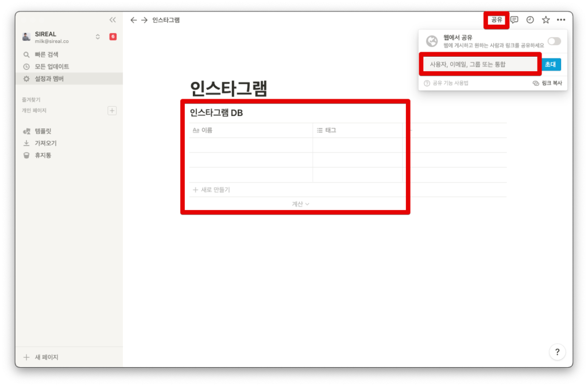Viewport: 588px width, 386px height.
Task: Click the 모든 업데이트 clock icon
Action: pyautogui.click(x=26, y=67)
